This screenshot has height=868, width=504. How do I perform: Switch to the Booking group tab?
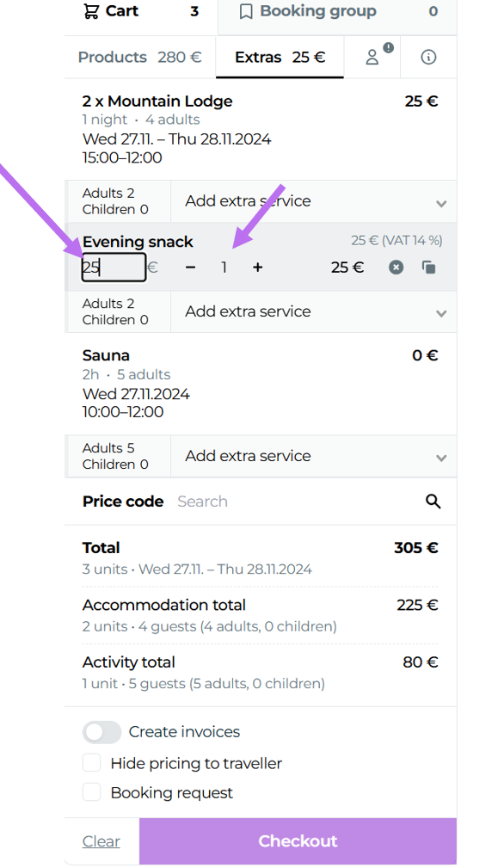(337, 12)
